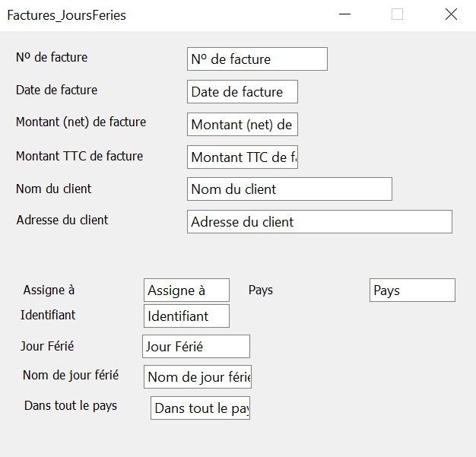Activate the Nom du client input field
The height and width of the screenshot is (457, 476).
point(290,189)
